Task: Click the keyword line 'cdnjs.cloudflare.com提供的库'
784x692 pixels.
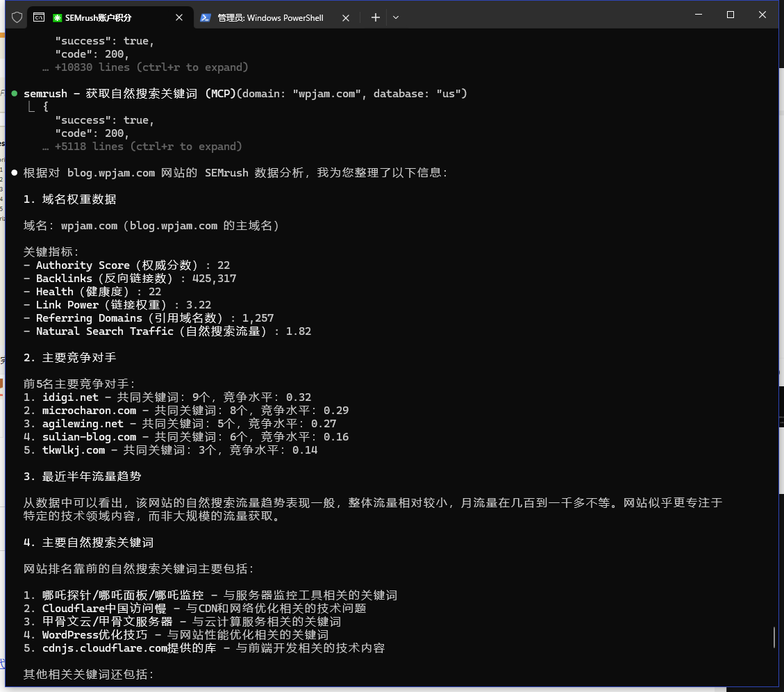Action: tap(204, 648)
